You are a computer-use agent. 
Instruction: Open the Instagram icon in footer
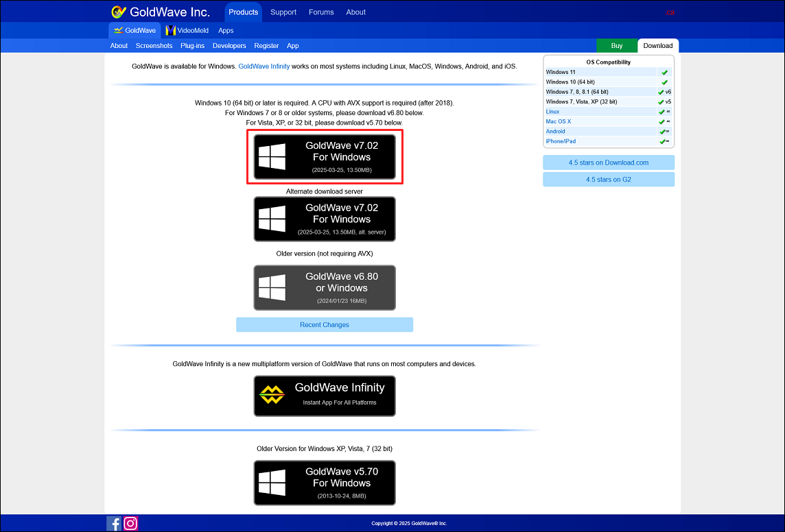130,523
